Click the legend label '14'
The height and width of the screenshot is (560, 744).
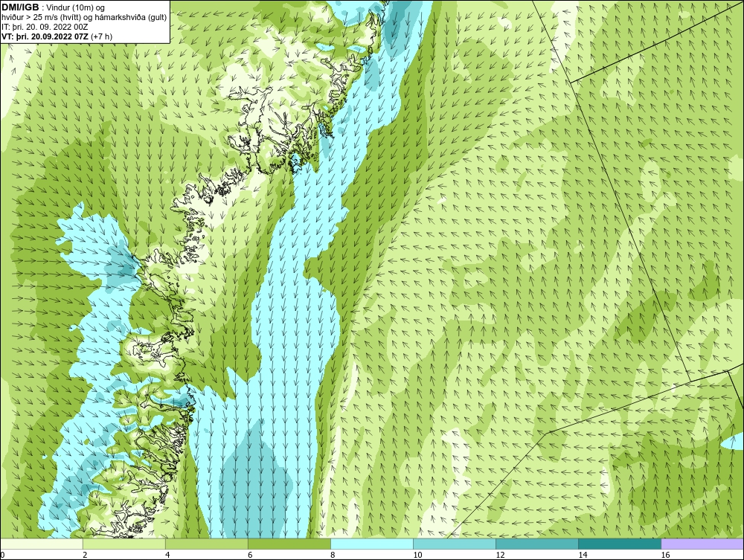[583, 556]
